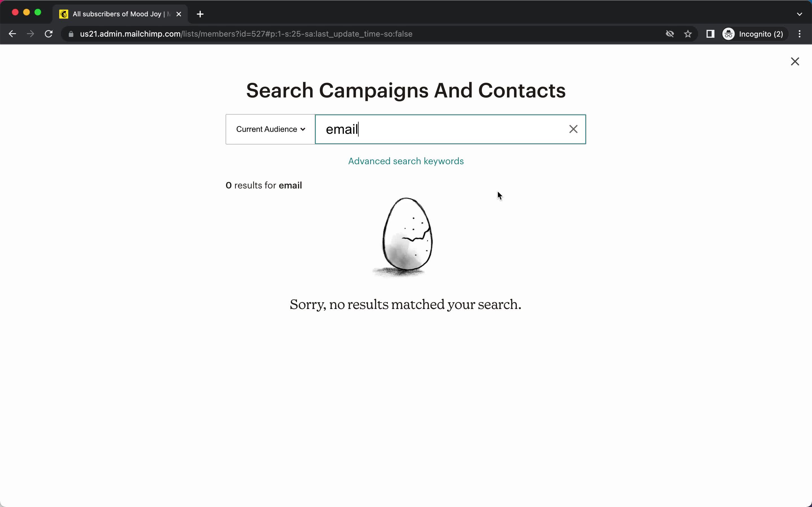Click the extensions puzzle icon
This screenshot has width=812, height=507.
[710, 34]
